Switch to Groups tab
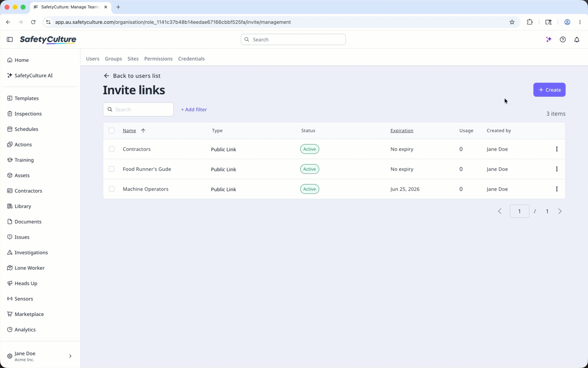588x368 pixels. [x=113, y=59]
